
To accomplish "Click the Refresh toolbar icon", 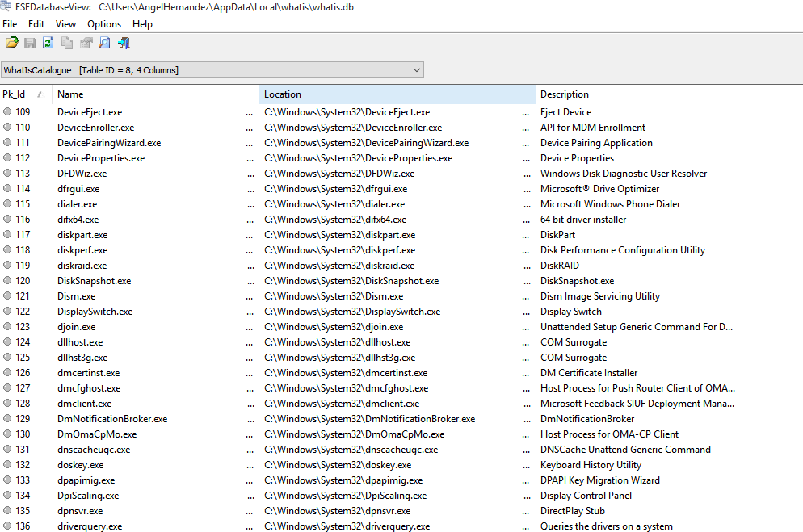I will point(48,43).
